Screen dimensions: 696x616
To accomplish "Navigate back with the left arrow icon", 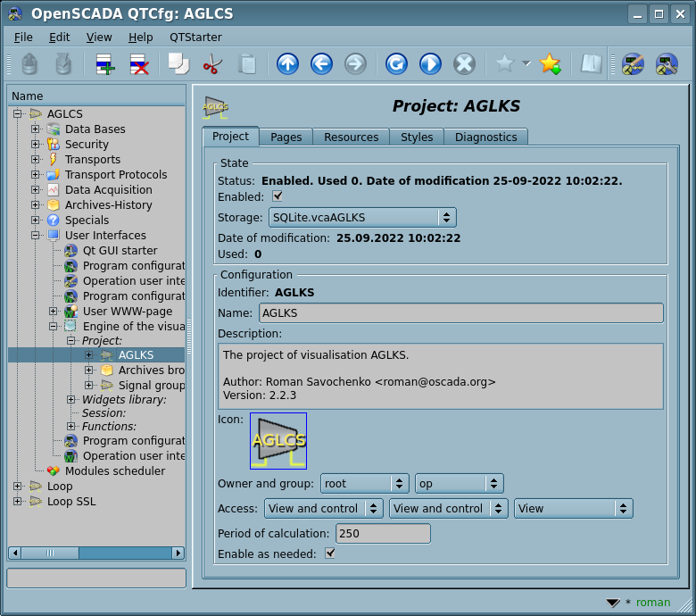I will coord(321,64).
